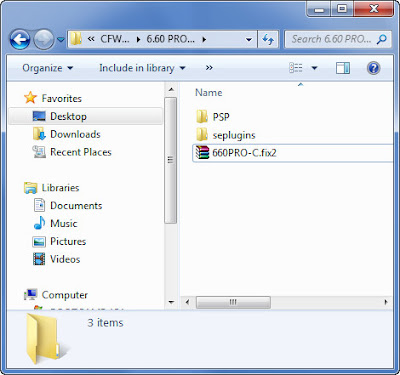Click the file list horizontal scrollbar thumb

coord(233,302)
